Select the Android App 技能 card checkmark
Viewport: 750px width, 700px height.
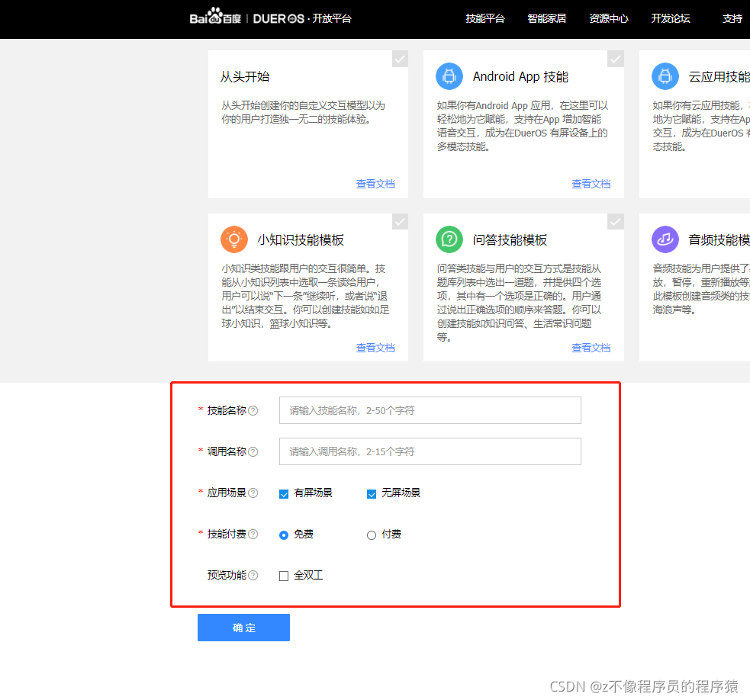[616, 59]
